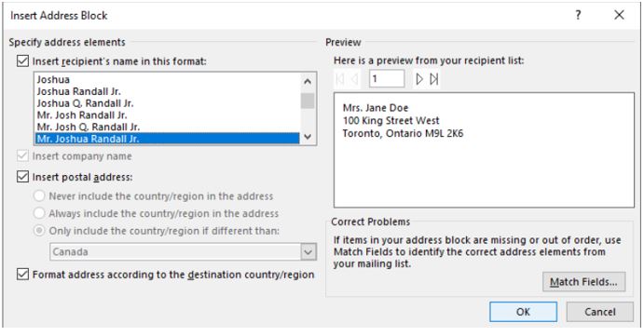
Task: Open the Canada country dropdown arrow
Action: (308, 252)
